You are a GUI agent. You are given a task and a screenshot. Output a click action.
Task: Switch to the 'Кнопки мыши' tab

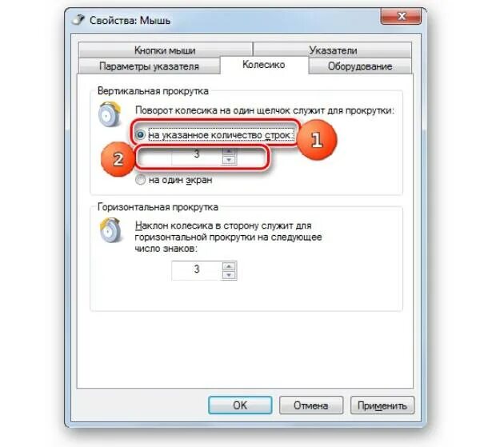165,50
